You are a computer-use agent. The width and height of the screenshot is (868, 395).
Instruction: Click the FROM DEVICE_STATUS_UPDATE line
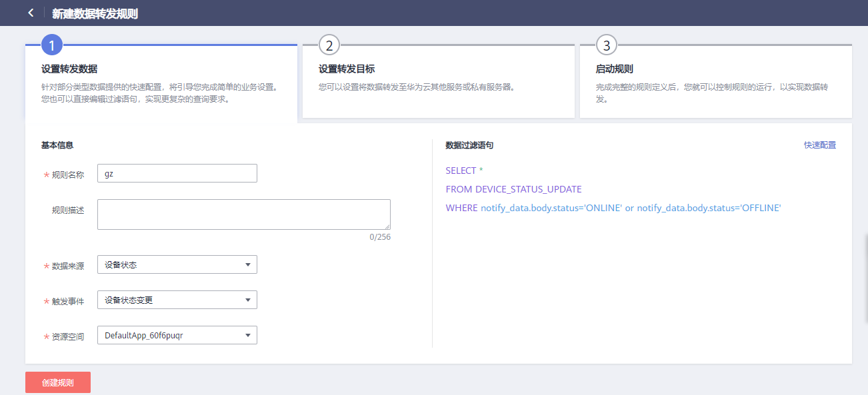pos(513,189)
